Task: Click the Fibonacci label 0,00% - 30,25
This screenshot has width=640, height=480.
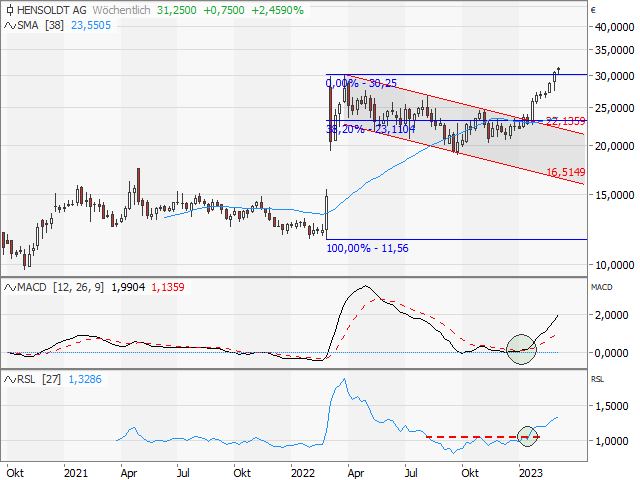Action: [361, 83]
